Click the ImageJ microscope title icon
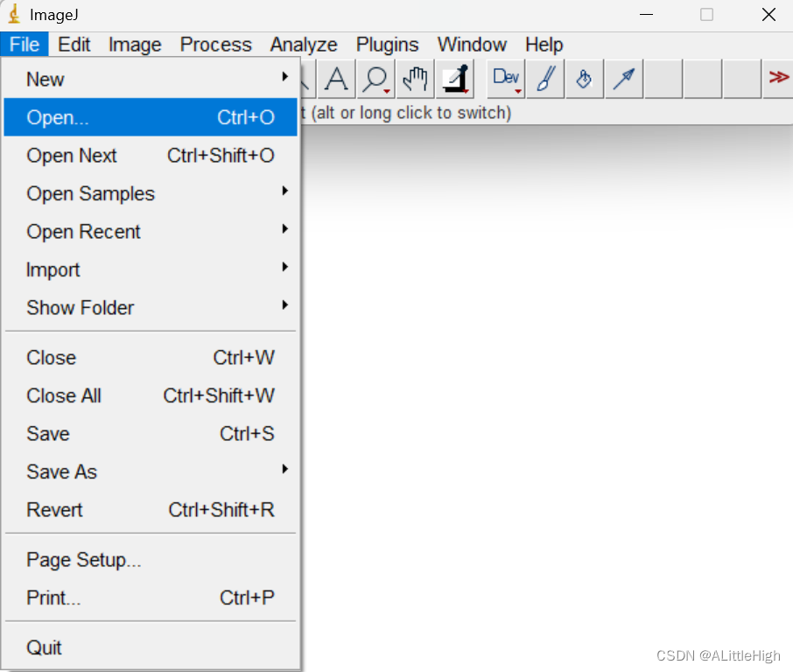 (14, 14)
